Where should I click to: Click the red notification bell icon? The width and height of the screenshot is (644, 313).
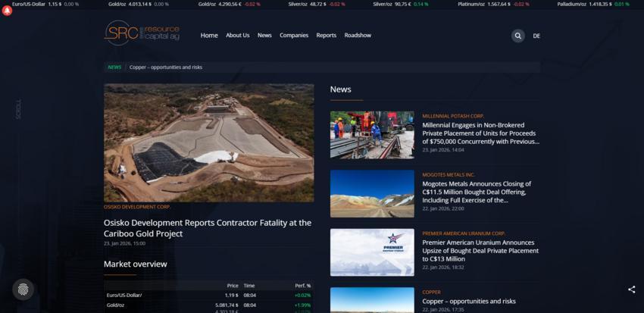[x=7, y=11]
